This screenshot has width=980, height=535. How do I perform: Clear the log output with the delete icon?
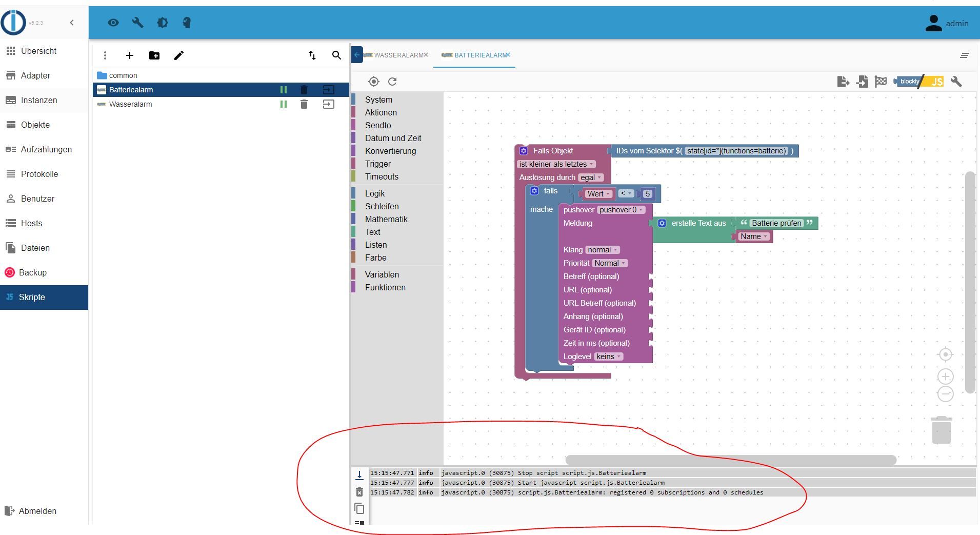click(x=359, y=492)
